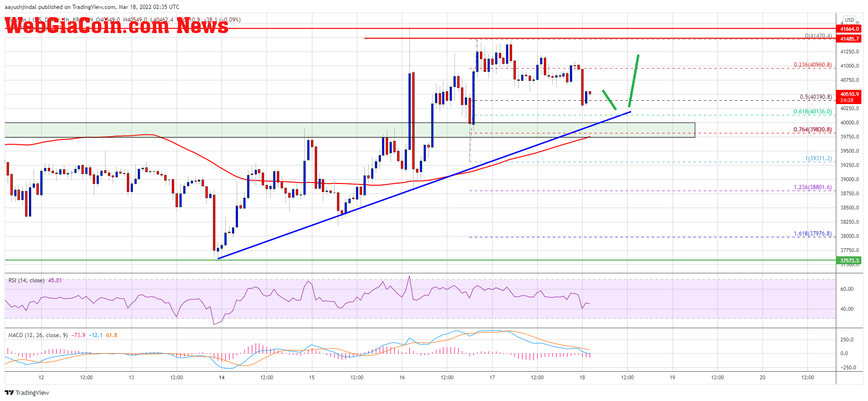Click 38750.0 on the price axis
868x401 pixels.
click(850, 193)
